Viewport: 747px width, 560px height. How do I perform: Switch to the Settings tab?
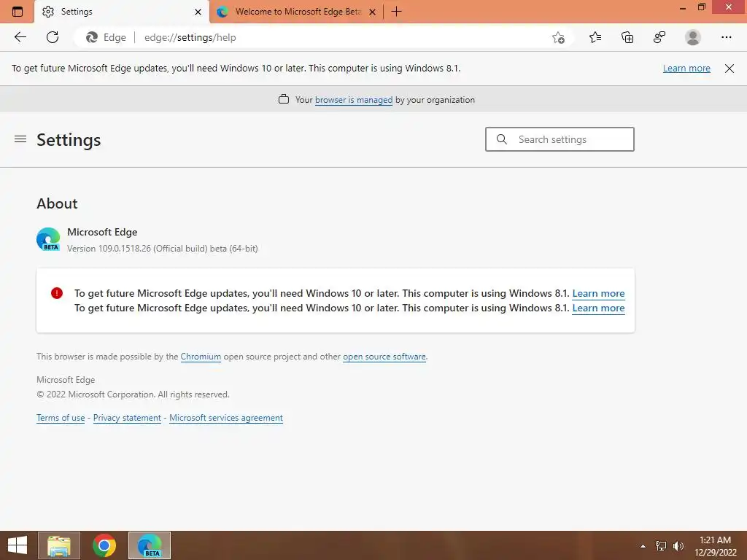122,12
